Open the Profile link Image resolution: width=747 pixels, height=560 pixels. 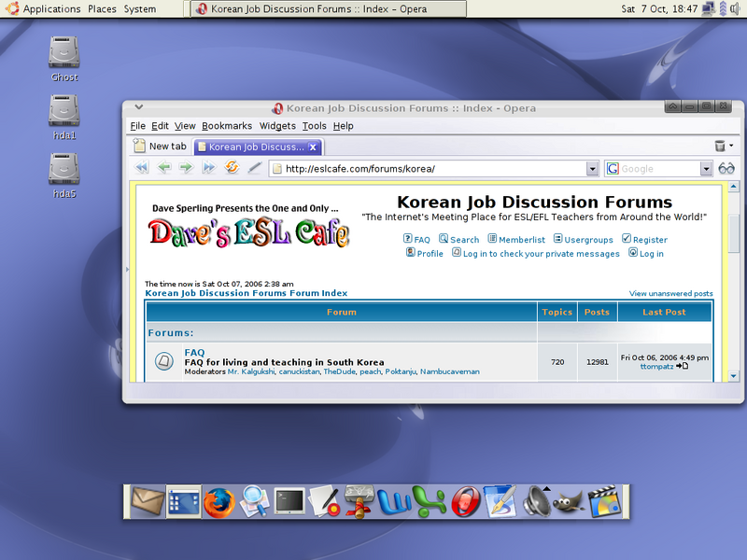[425, 253]
